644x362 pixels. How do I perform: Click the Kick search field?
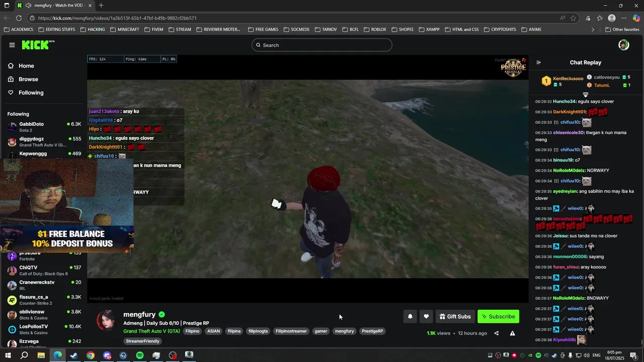[322, 45]
